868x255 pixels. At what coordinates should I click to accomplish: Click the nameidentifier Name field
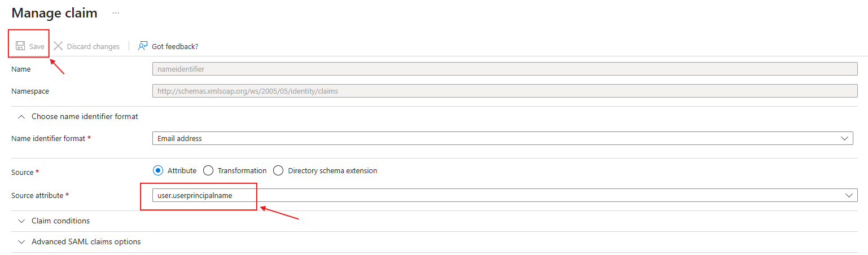[x=505, y=69]
